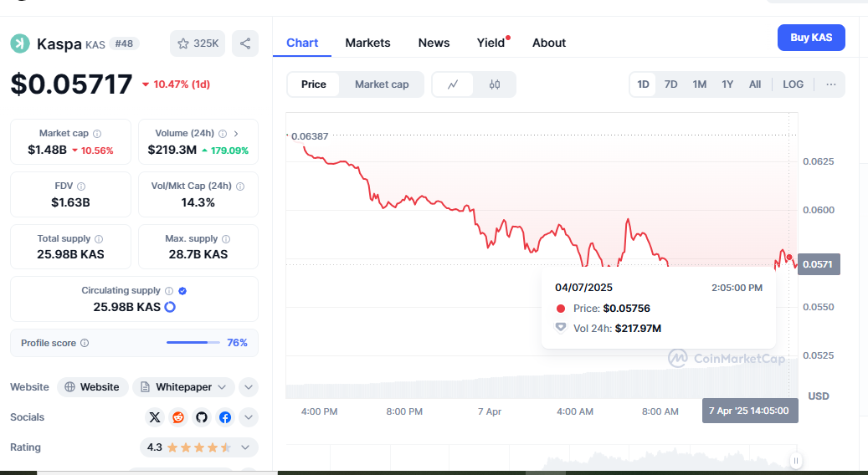
Task: Toggle the LOG scale on the chart
Action: pyautogui.click(x=793, y=84)
